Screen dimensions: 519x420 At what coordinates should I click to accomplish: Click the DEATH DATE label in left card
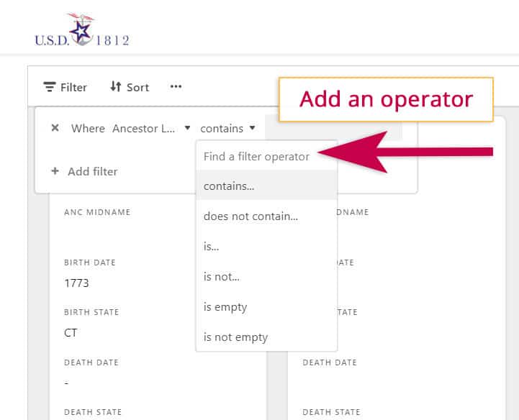tap(91, 362)
